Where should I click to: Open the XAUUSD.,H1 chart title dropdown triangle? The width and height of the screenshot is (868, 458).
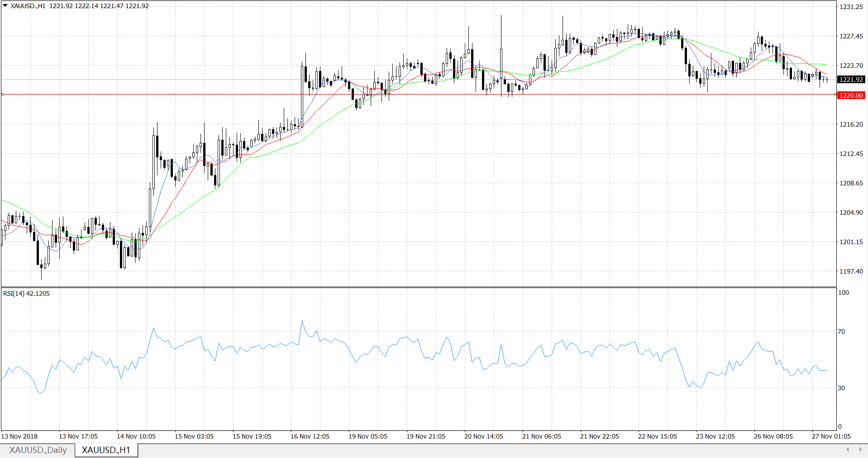coord(5,6)
